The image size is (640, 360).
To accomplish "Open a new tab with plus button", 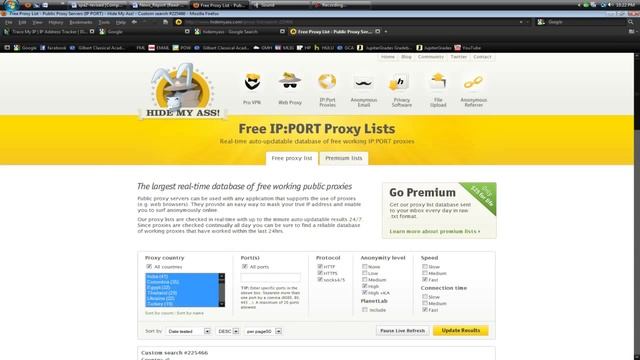I will (x=386, y=31).
